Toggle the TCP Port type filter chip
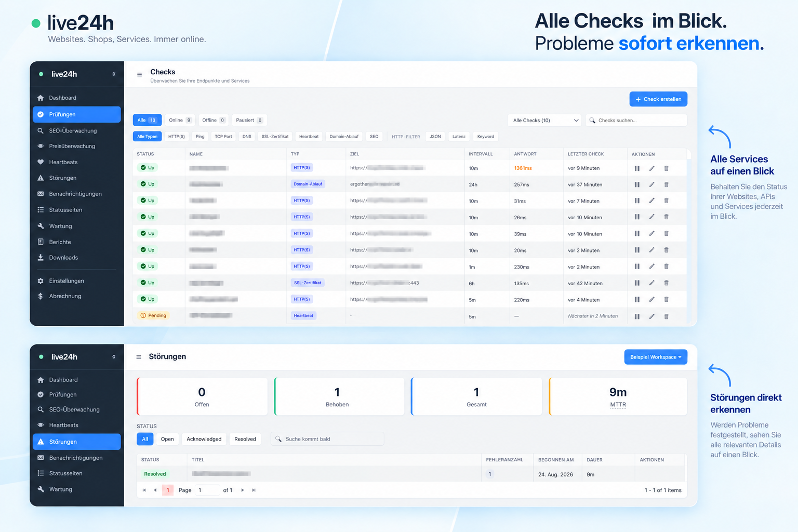 [223, 137]
